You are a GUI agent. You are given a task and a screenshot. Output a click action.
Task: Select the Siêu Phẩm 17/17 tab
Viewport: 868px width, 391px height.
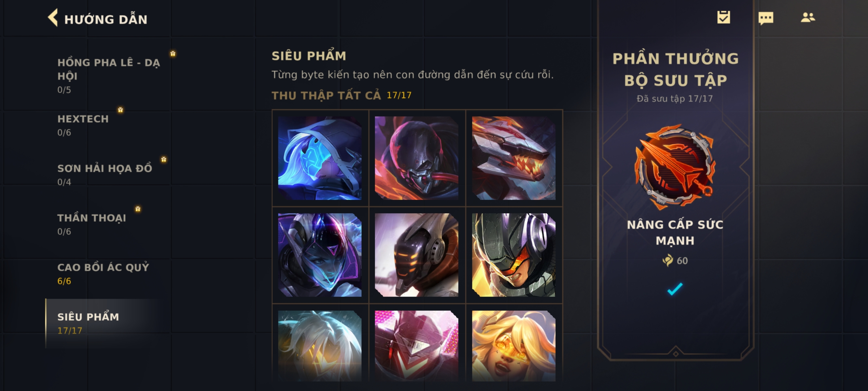[108, 323]
